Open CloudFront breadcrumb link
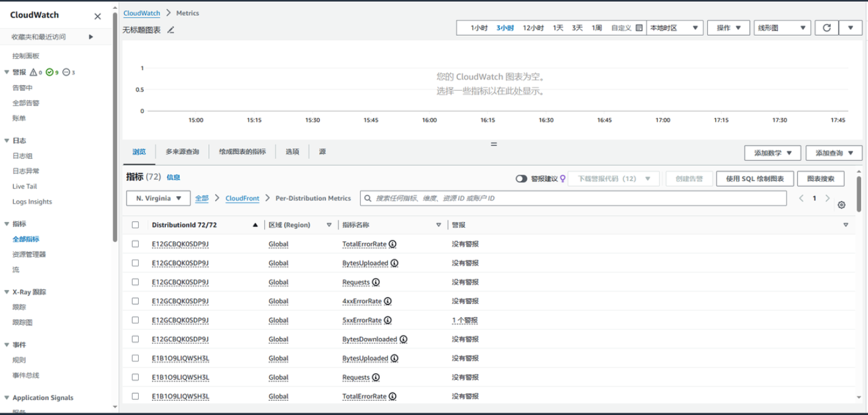The height and width of the screenshot is (415, 868). tap(242, 198)
